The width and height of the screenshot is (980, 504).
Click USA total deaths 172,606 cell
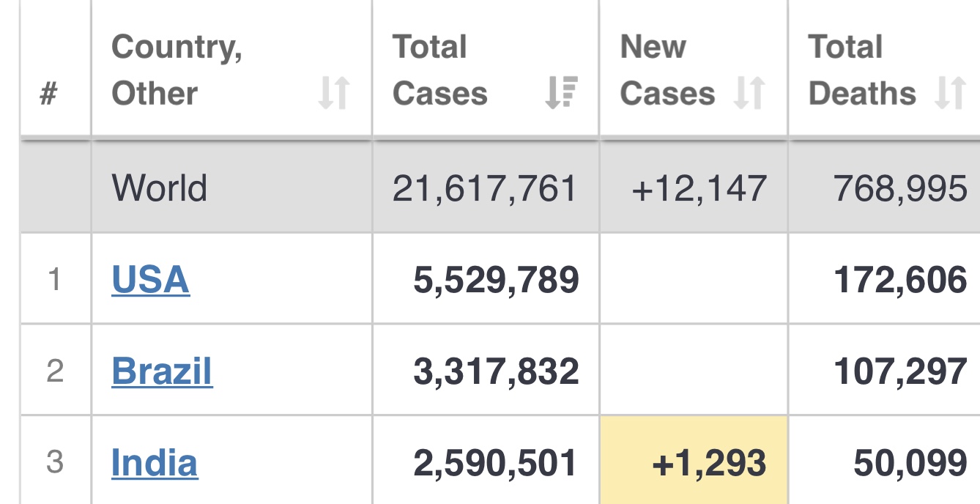pyautogui.click(x=900, y=280)
